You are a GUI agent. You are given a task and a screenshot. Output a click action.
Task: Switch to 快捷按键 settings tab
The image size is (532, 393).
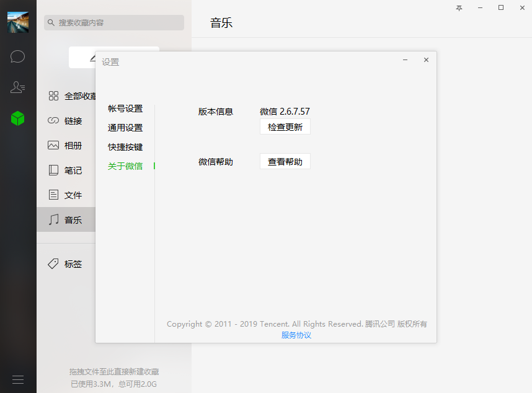[125, 147]
